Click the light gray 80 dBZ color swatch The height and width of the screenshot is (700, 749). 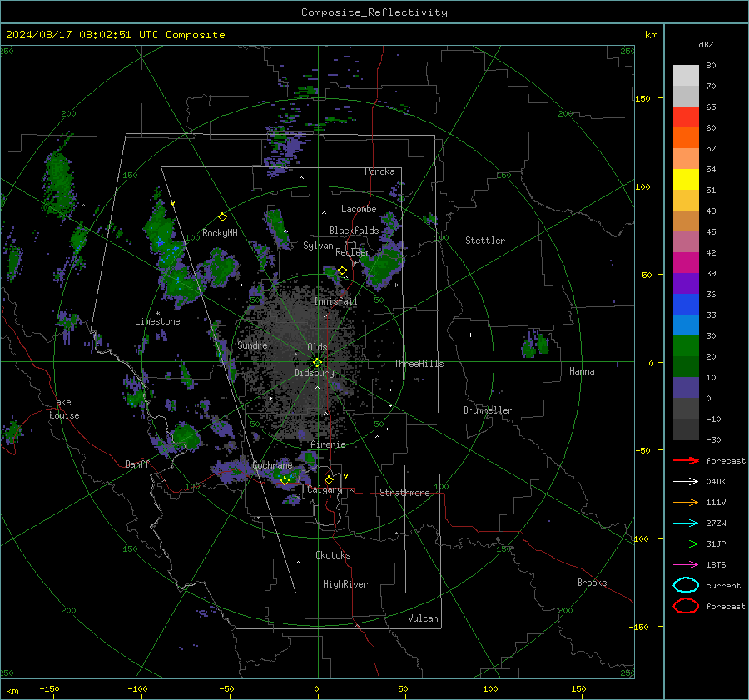pyautogui.click(x=686, y=75)
